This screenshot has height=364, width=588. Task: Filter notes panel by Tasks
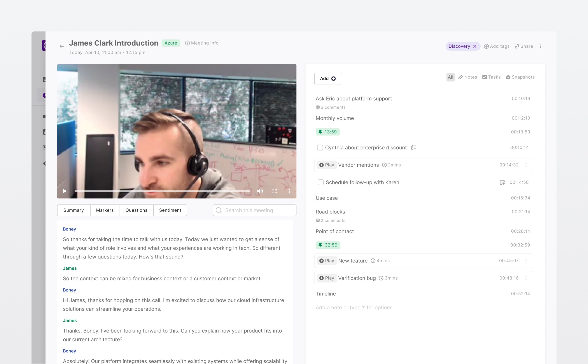pos(491,77)
